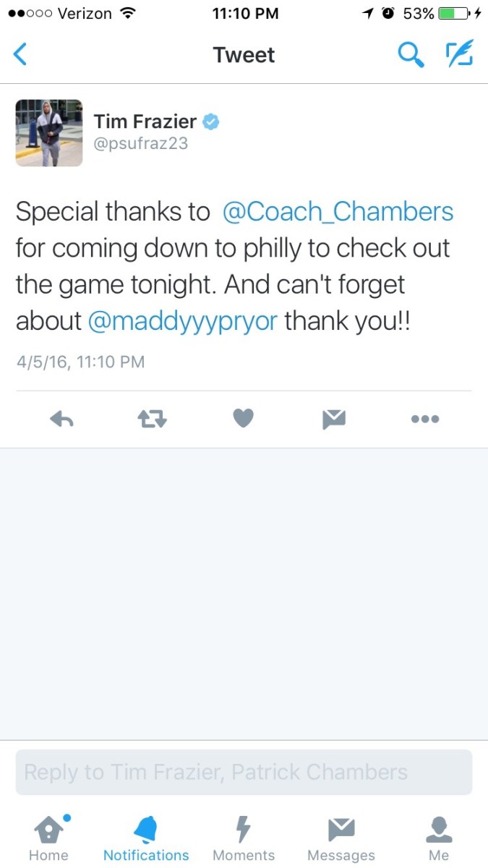Like the tweet heart icon
This screenshot has height=868, width=488.
tap(243, 419)
